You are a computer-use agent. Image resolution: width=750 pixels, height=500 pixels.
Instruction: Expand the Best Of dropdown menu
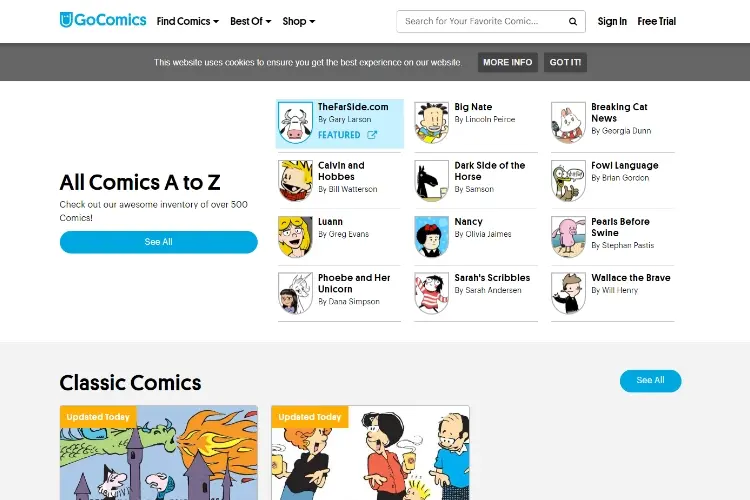click(x=251, y=22)
